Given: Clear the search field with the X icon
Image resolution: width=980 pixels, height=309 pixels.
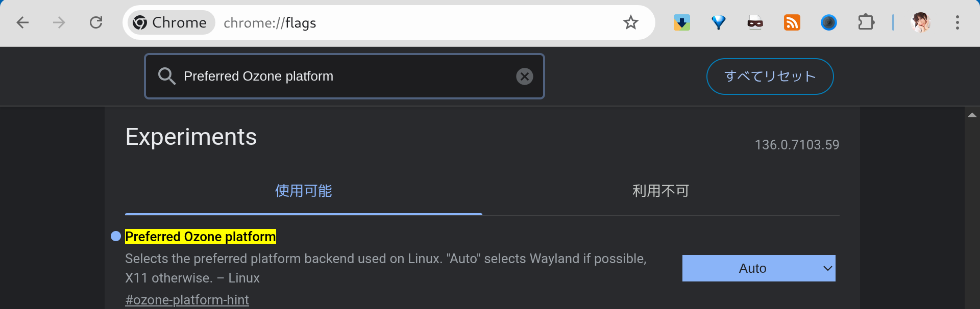Looking at the screenshot, I should click(525, 76).
